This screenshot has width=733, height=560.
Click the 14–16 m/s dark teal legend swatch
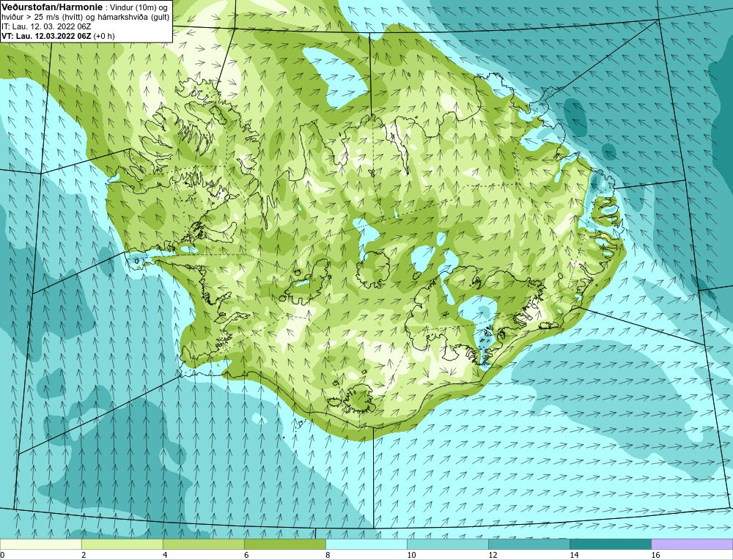point(610,544)
